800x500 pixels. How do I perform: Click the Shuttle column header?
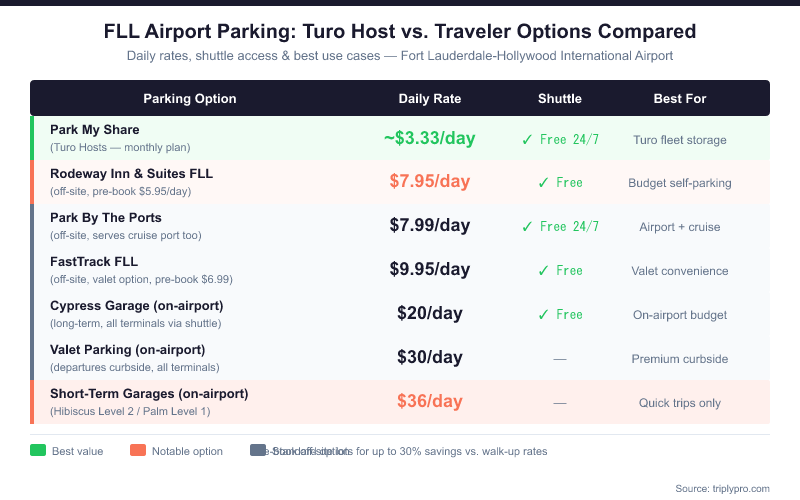click(x=560, y=99)
